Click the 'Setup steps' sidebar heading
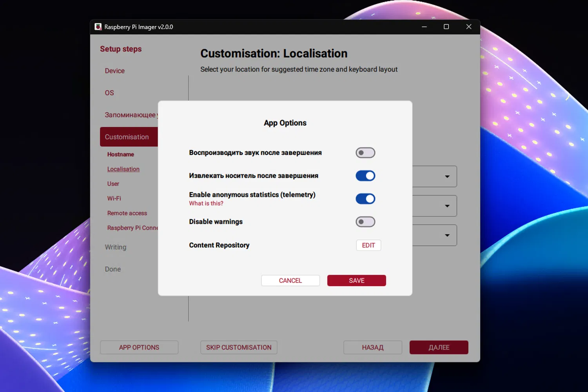Viewport: 588px width, 392px height. [121, 49]
